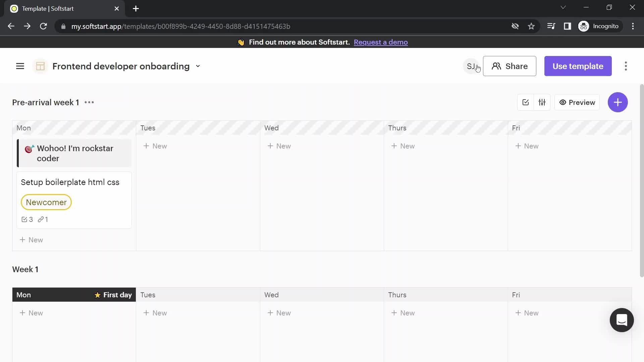Expand the Frontend developer onboarding dropdown
This screenshot has width=644, height=362.
(x=198, y=66)
